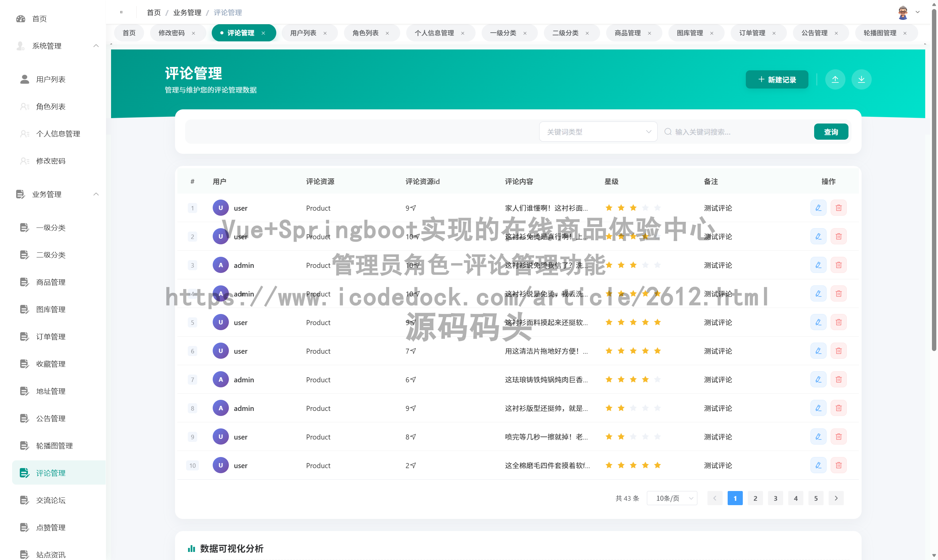Edit the first comment using the pencil icon
This screenshot has height=560, width=938.
(x=818, y=208)
